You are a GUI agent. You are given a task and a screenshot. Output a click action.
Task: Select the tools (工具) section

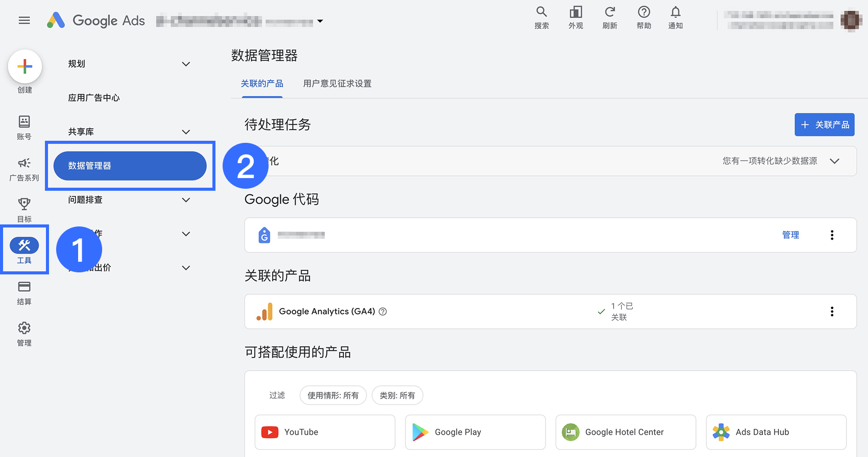pos(24,251)
